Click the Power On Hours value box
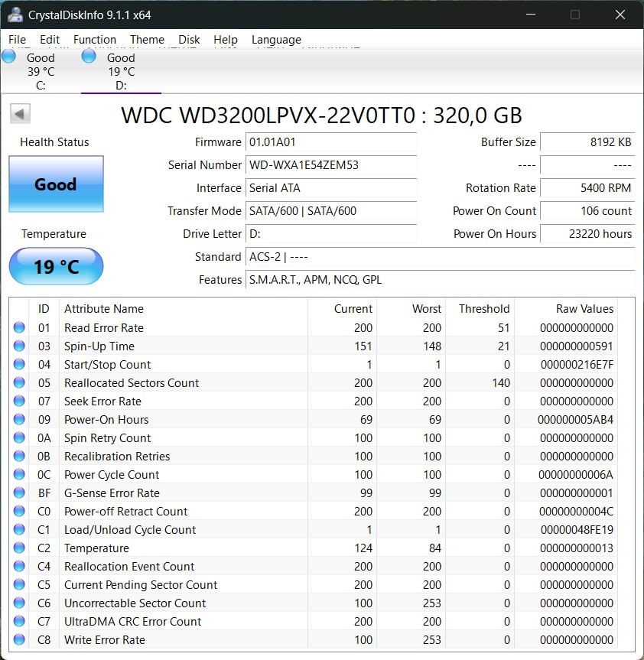This screenshot has width=644, height=660. pyautogui.click(x=587, y=234)
